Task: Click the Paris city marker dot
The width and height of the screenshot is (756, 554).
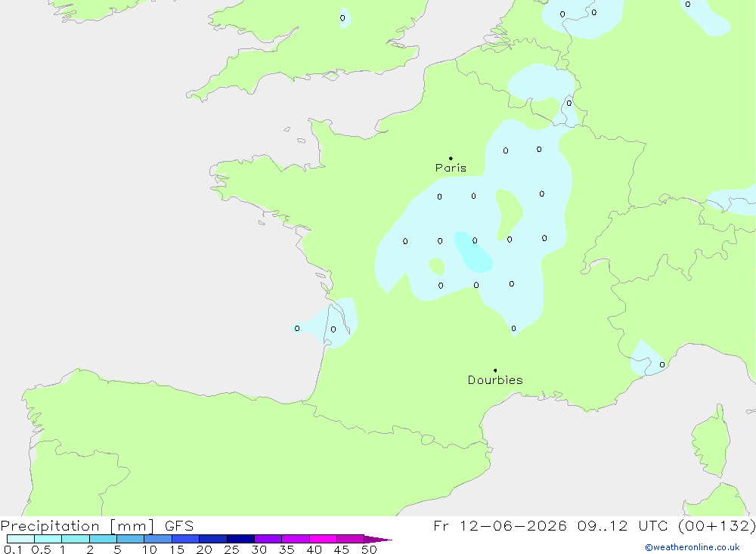Action: pos(451,158)
